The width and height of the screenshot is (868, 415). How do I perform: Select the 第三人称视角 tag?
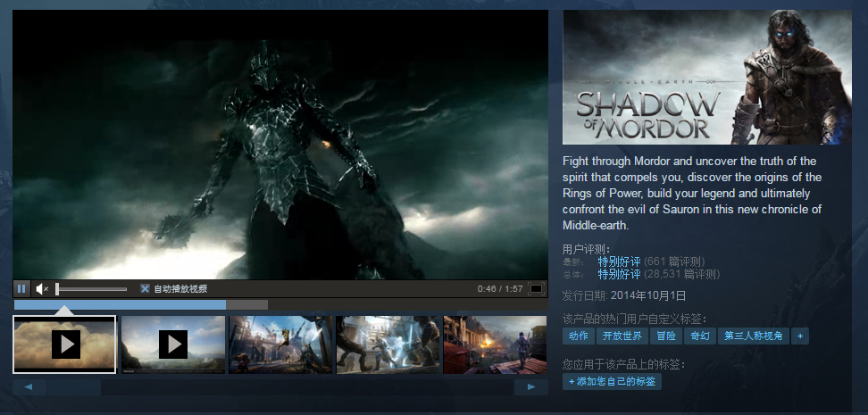(753, 336)
